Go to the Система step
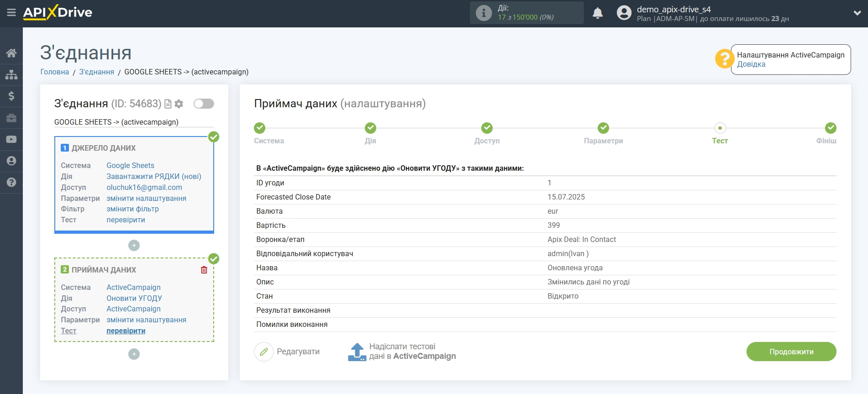The image size is (868, 394). [x=260, y=128]
